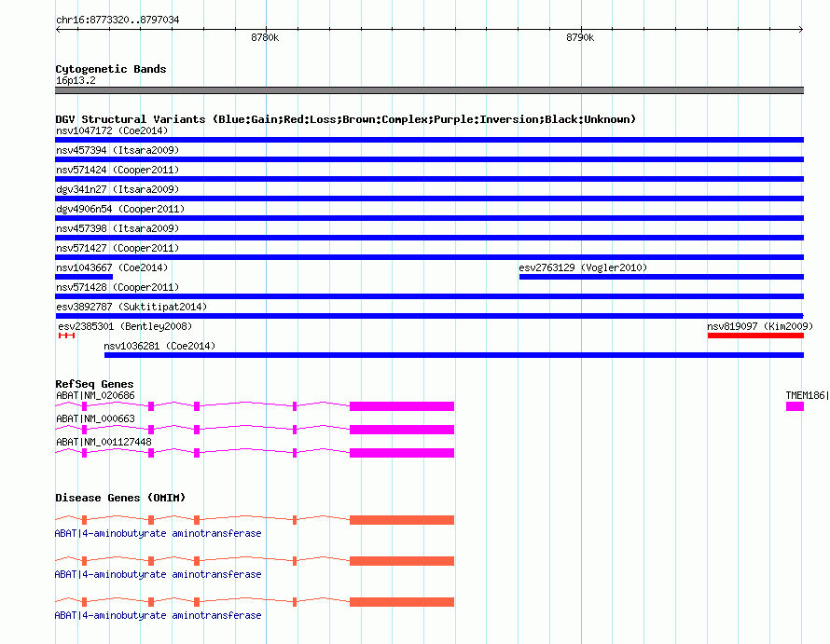This screenshot has width=830, height=644.
Task: Open first ABAT 4-aminobutyrate aminotransferase OMIM link
Action: 158,533
